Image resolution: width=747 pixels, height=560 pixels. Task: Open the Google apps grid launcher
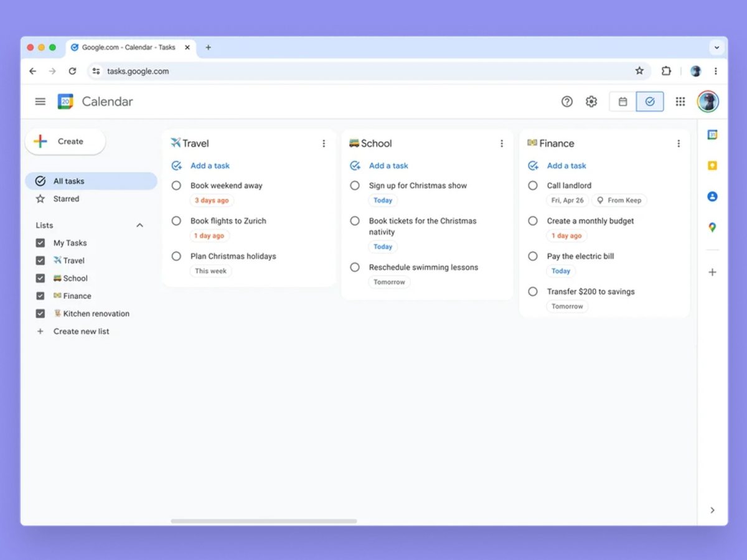click(x=680, y=101)
